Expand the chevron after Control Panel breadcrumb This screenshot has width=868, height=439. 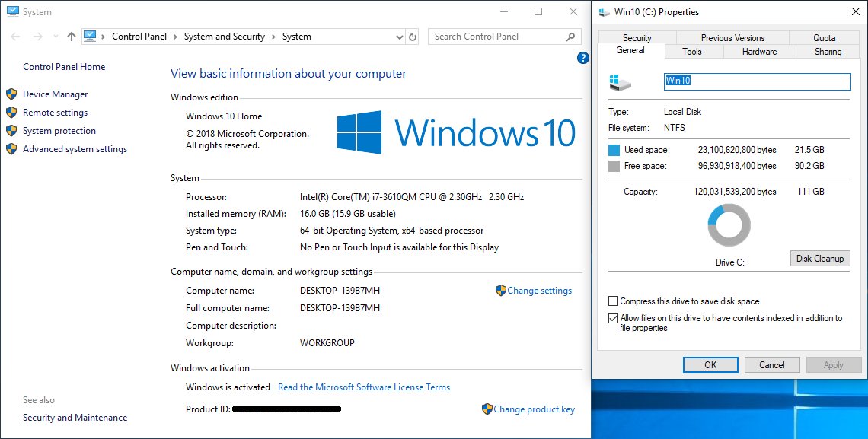coord(175,37)
